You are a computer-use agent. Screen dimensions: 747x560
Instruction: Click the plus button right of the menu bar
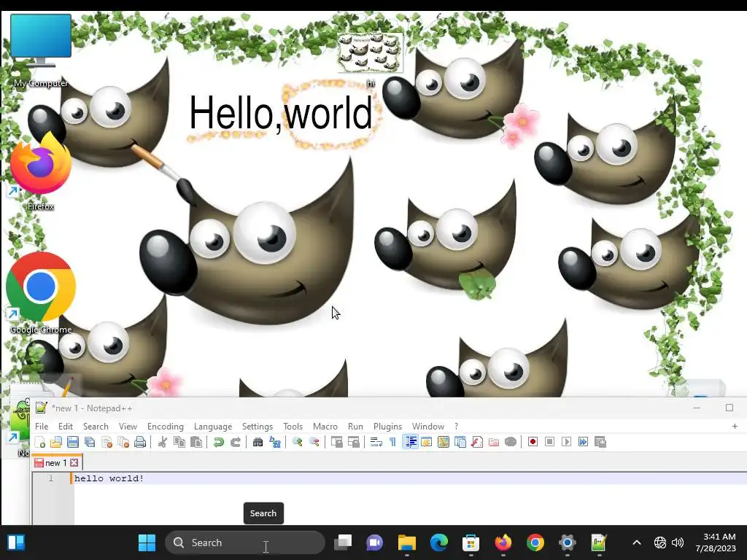click(735, 426)
